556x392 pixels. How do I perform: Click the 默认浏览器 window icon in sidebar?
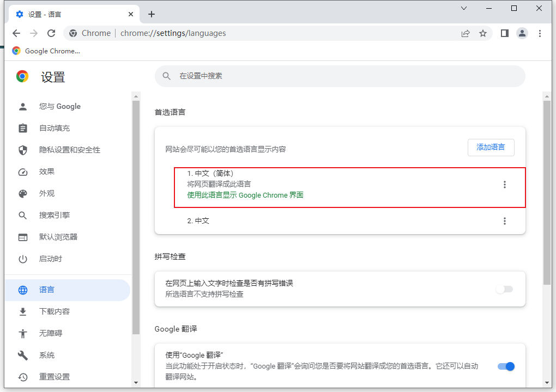point(23,237)
